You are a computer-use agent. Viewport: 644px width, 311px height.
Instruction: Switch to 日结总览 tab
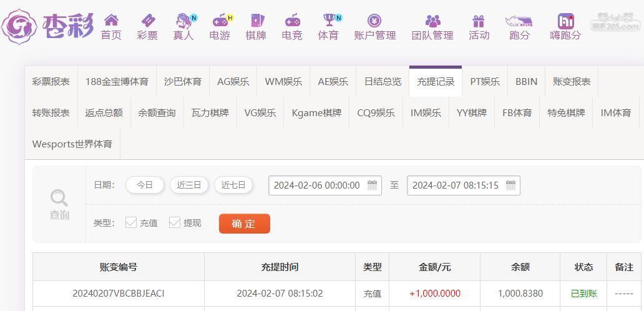coord(383,81)
